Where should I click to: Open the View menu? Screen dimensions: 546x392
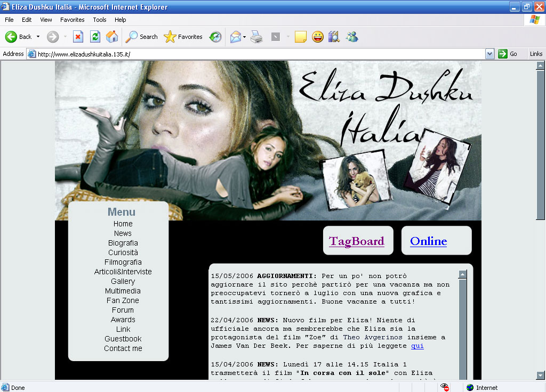click(46, 20)
